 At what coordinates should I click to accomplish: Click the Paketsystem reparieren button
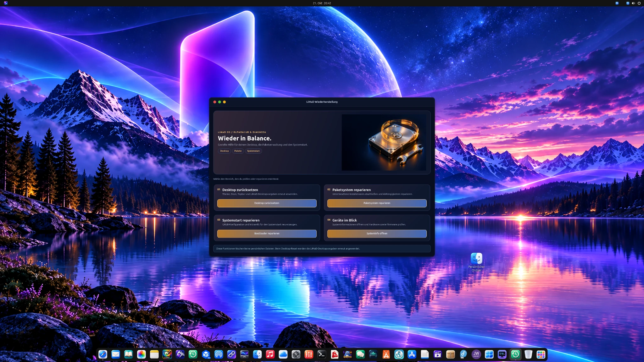click(377, 203)
